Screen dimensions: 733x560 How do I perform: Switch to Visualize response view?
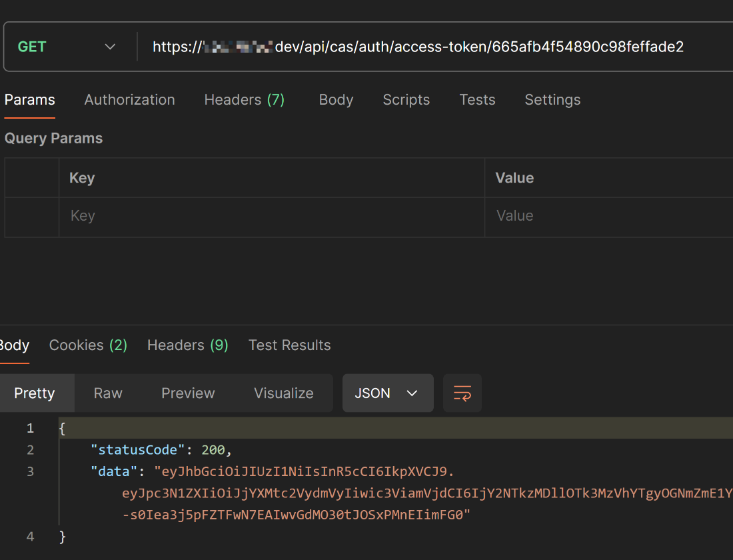(283, 393)
